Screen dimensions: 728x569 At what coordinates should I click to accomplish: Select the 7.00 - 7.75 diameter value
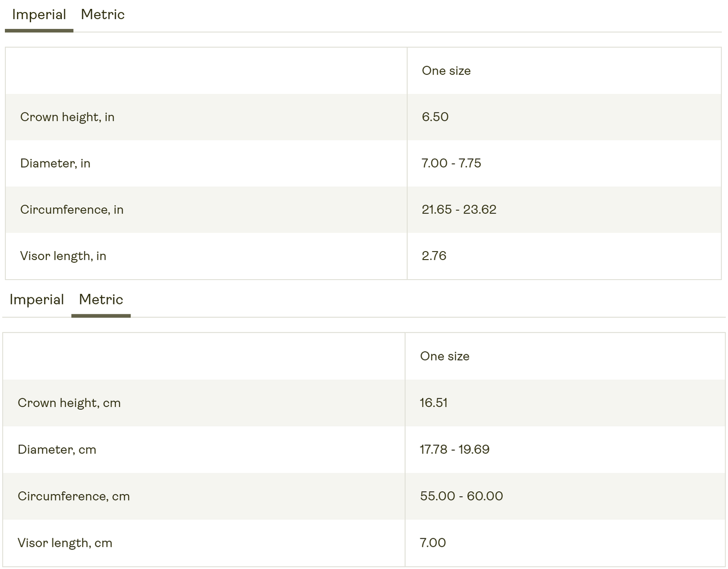click(x=451, y=163)
